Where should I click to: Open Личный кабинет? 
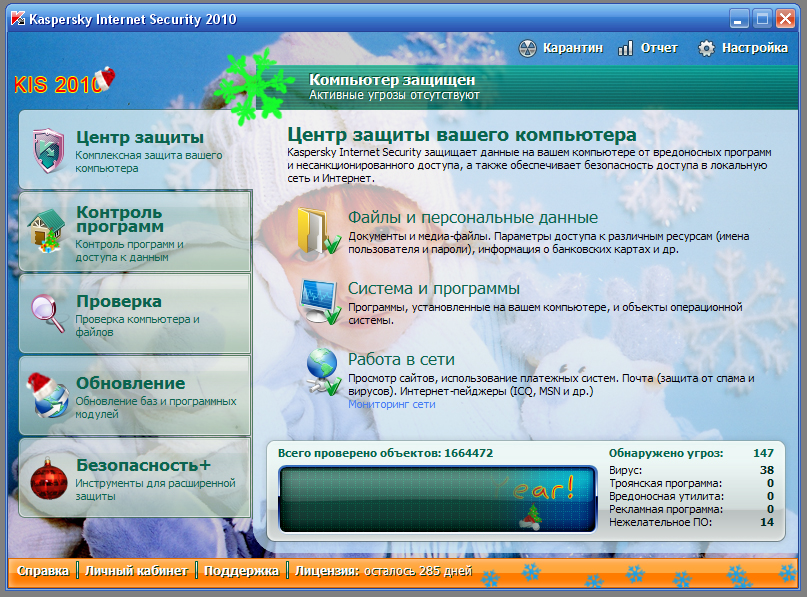coord(136,571)
